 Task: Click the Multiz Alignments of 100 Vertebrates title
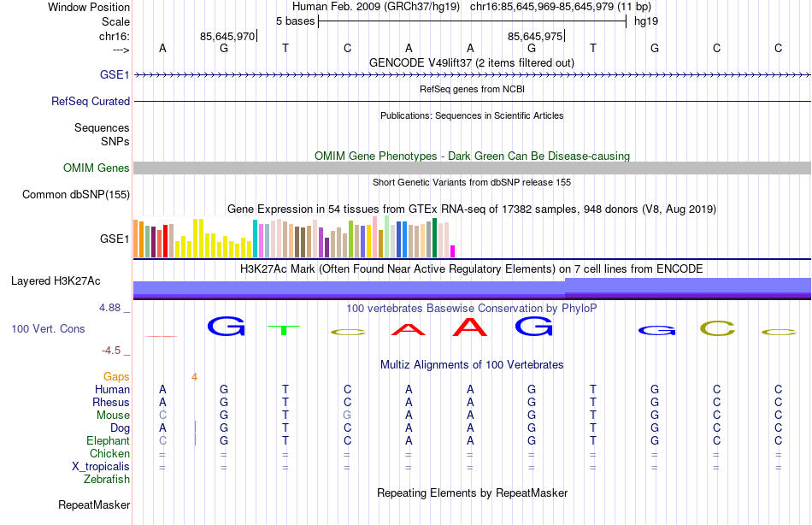pos(472,365)
